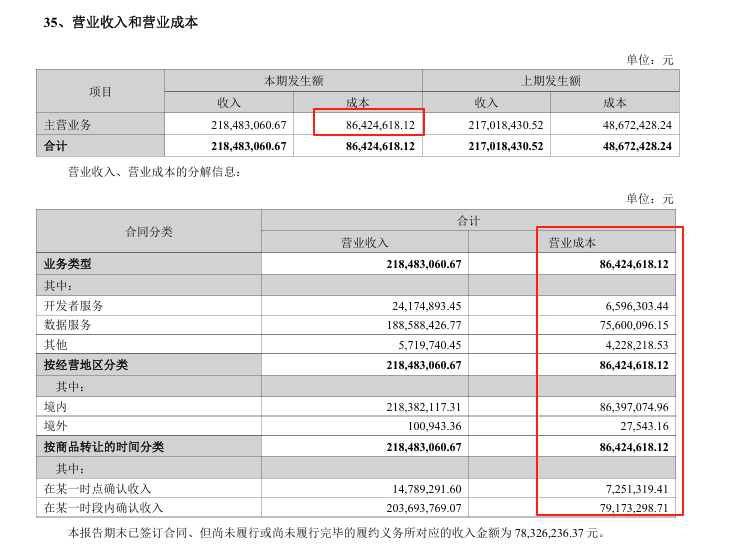Click 营业收入 header in the breakdown table
The height and width of the screenshot is (549, 733).
(x=365, y=242)
